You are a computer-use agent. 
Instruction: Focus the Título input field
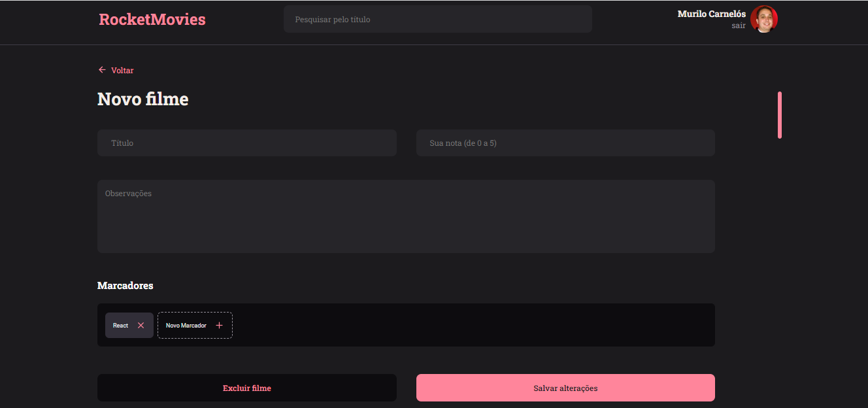[246, 143]
